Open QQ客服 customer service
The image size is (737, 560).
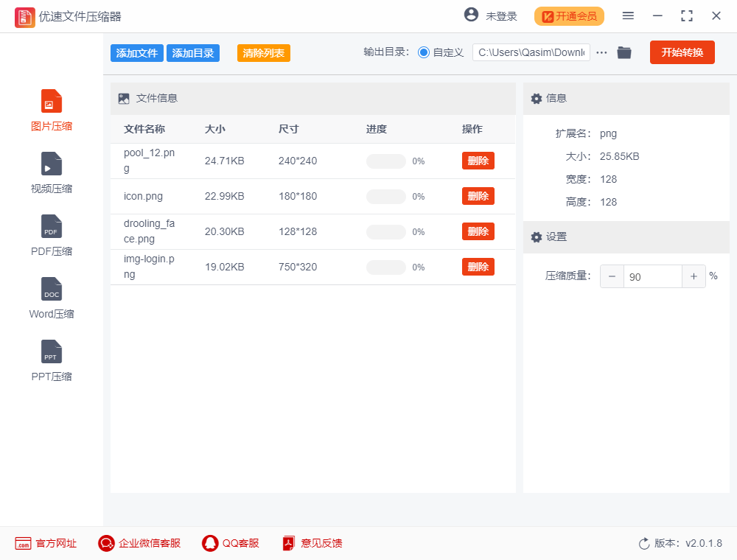[230, 543]
